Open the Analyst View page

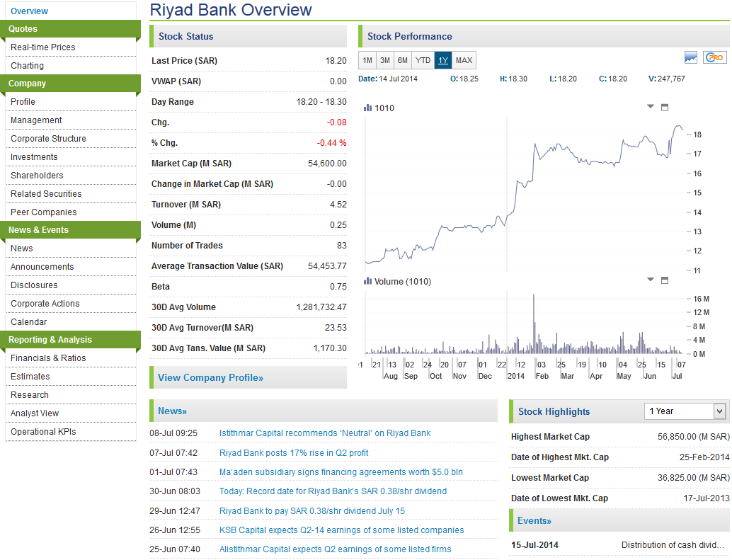click(35, 413)
